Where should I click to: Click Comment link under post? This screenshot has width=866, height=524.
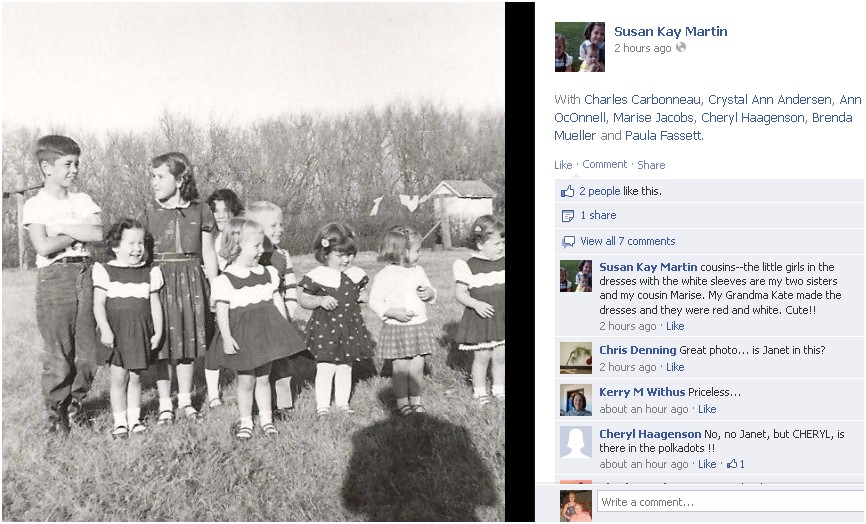(x=605, y=165)
